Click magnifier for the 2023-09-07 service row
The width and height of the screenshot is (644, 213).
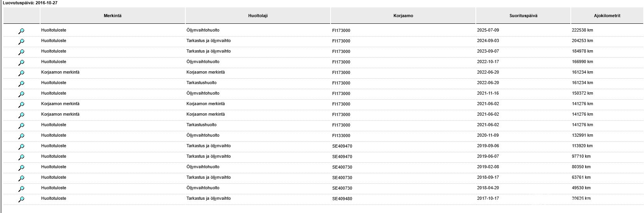21,52
